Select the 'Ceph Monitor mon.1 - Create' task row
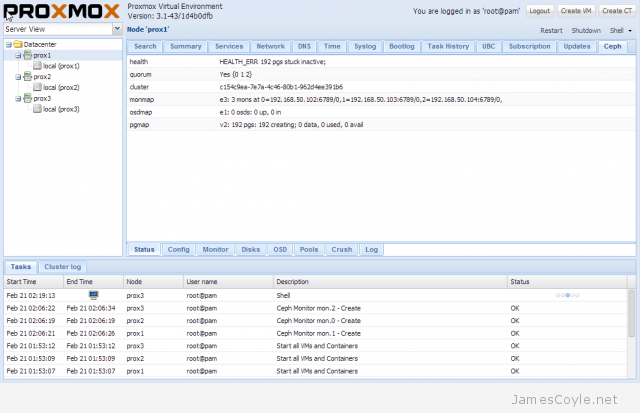The height and width of the screenshot is (413, 640). (316, 333)
